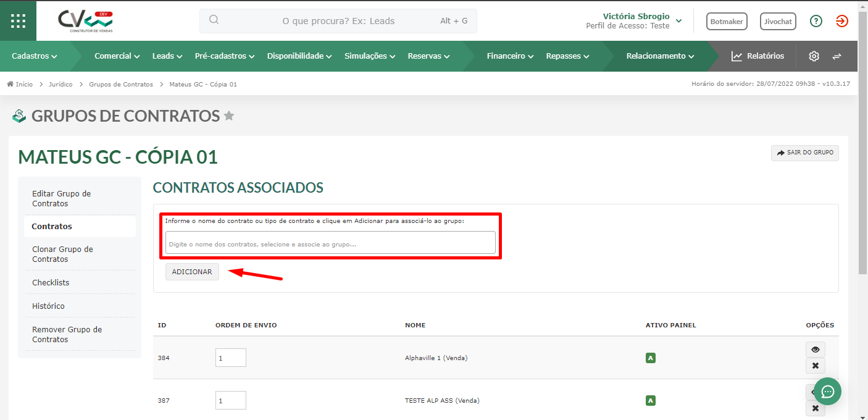
Task: Open the Pré-cadastros dropdown
Action: click(225, 56)
